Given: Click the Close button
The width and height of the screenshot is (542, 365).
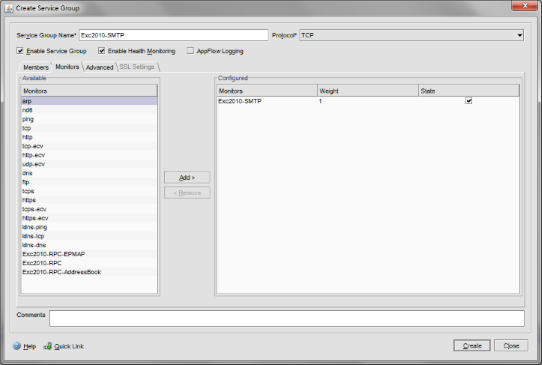Looking at the screenshot, I should pos(511,346).
